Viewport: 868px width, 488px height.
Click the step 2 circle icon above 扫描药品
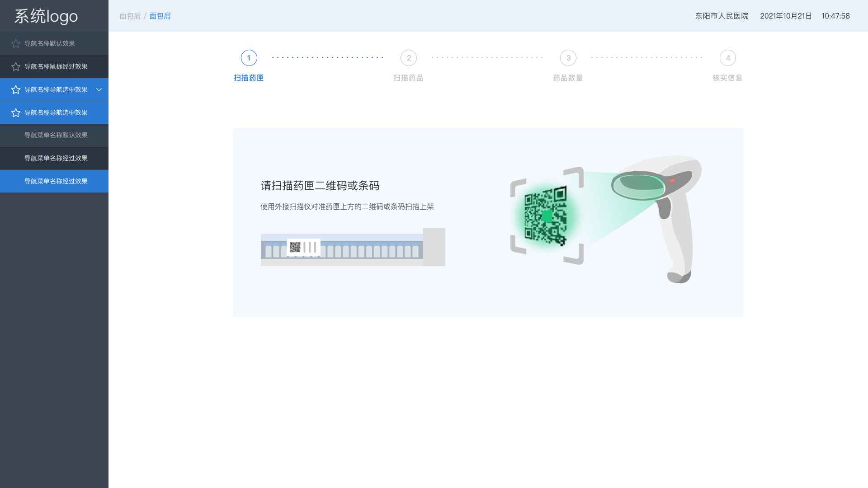coord(408,58)
